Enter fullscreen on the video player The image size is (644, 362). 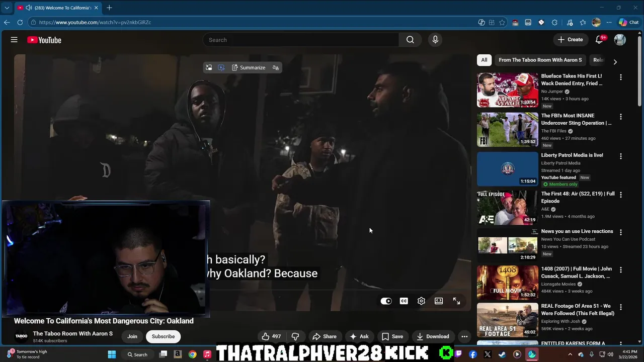click(x=456, y=301)
